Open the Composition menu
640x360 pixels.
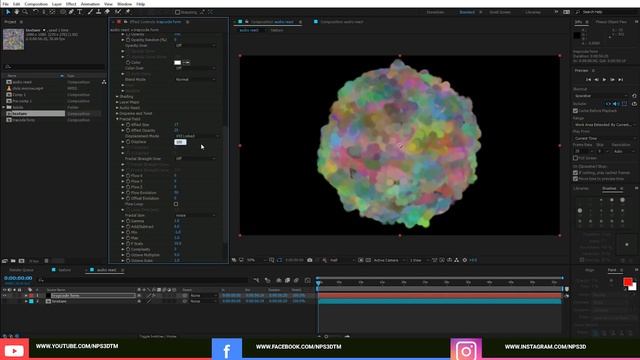36,4
